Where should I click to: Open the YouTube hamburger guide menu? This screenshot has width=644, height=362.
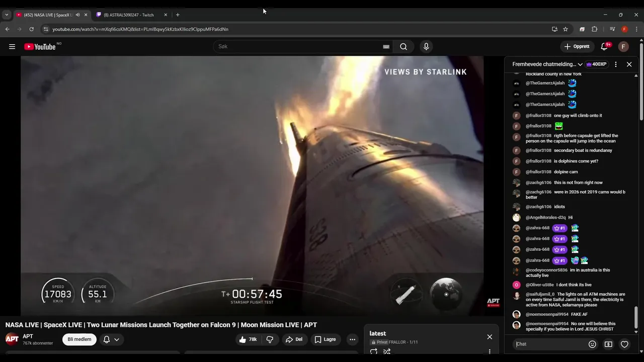(12, 47)
